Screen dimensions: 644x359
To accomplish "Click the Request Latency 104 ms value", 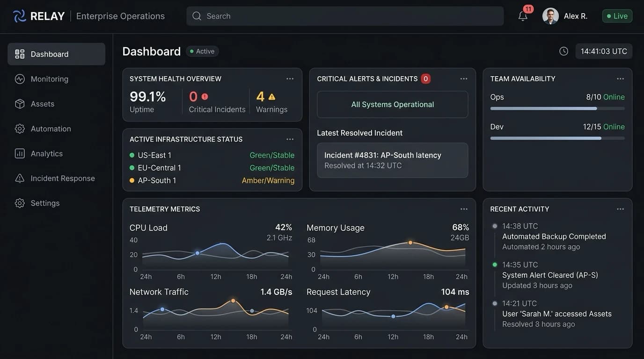I will (455, 292).
